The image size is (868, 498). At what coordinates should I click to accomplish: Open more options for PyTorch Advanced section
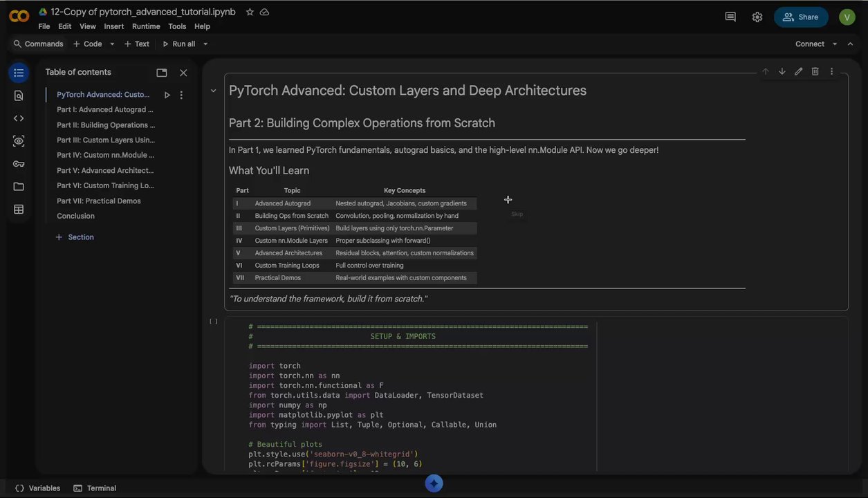pos(181,95)
